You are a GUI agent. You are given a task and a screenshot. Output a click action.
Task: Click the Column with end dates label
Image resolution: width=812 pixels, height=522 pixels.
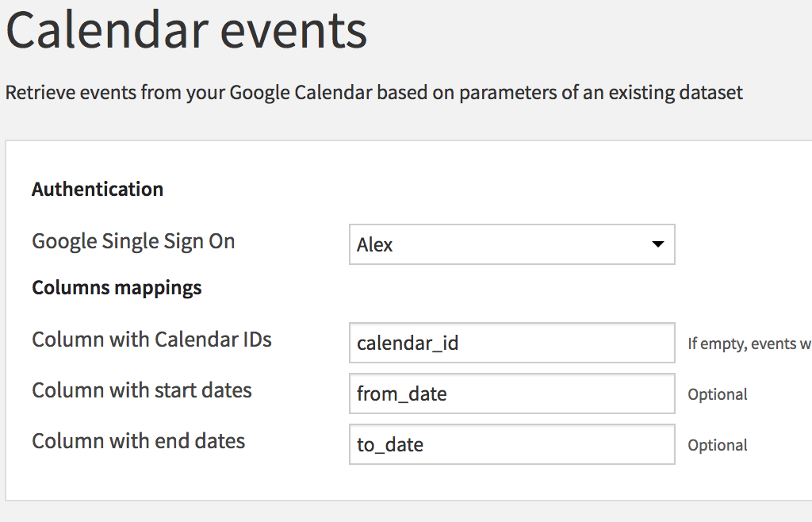[x=138, y=441]
